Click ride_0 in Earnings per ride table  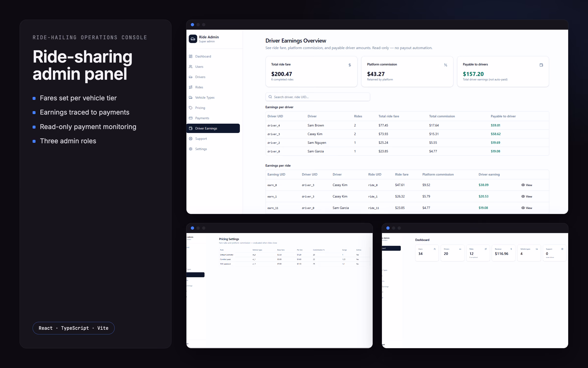click(373, 185)
